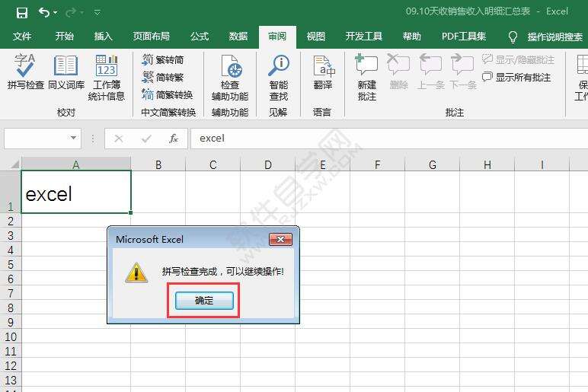
Task: Open Customize Quick Access Toolbar dropdown
Action: [97, 13]
